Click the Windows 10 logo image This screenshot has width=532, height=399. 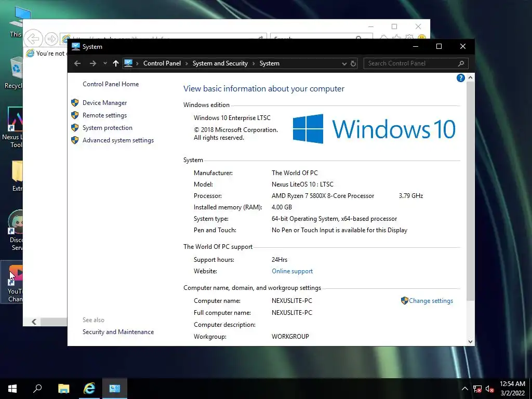coord(374,129)
